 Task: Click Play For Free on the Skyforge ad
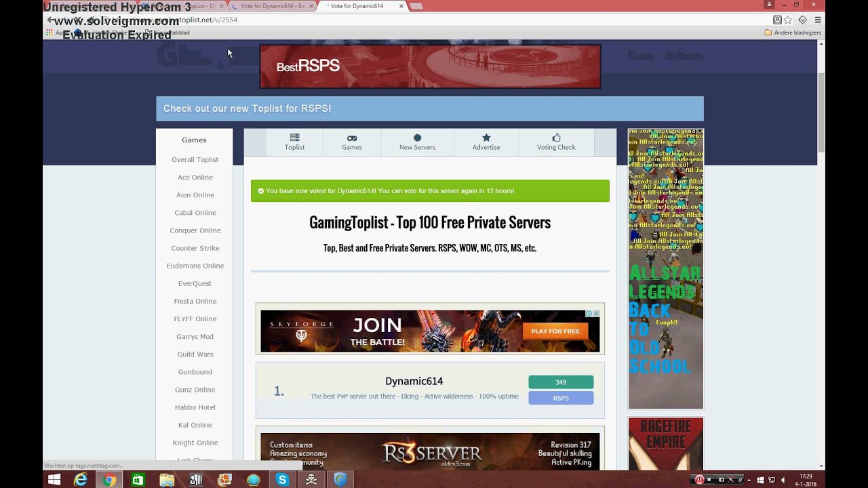(x=555, y=331)
